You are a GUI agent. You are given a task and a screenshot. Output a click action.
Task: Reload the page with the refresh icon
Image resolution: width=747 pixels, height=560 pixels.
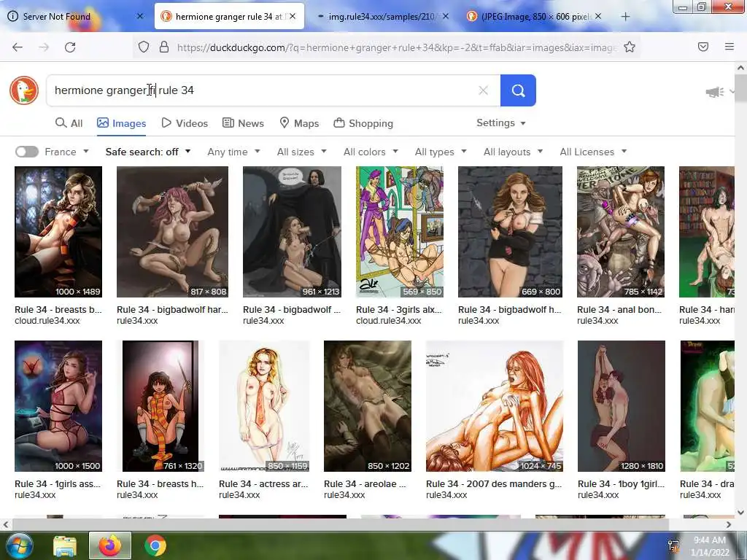click(70, 47)
